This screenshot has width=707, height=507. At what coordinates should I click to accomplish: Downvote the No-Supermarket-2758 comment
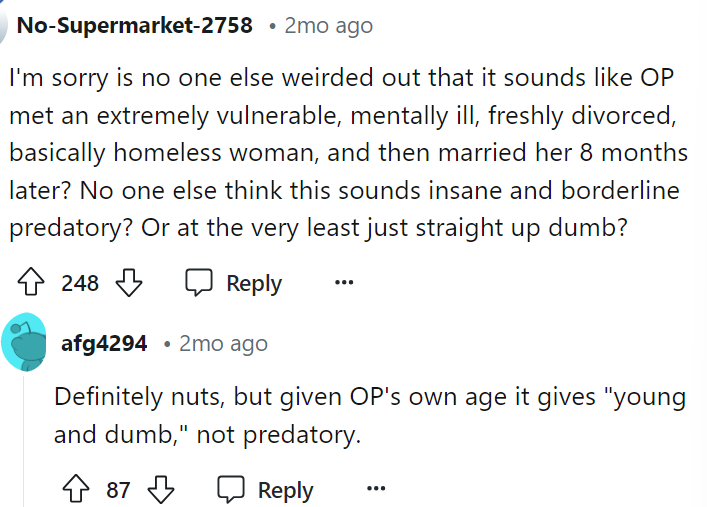coord(128,283)
